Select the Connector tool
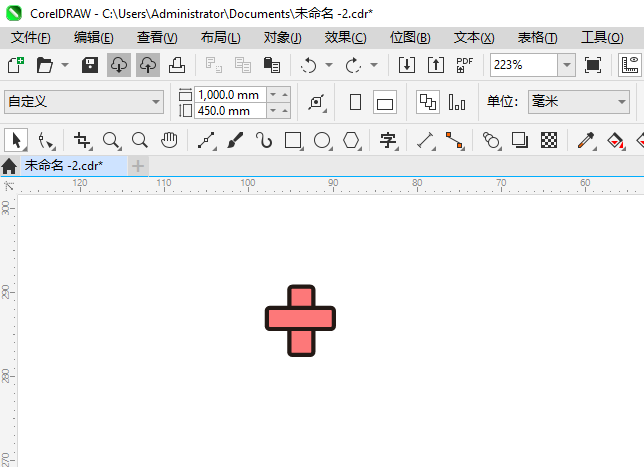The height and width of the screenshot is (467, 644). (x=455, y=140)
